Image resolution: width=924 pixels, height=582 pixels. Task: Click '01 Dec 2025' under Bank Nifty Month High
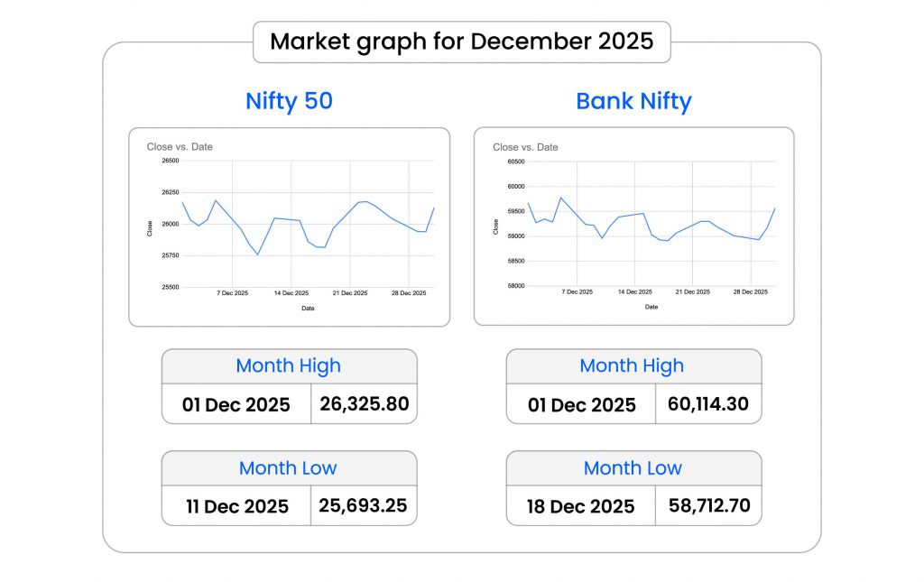pos(581,404)
